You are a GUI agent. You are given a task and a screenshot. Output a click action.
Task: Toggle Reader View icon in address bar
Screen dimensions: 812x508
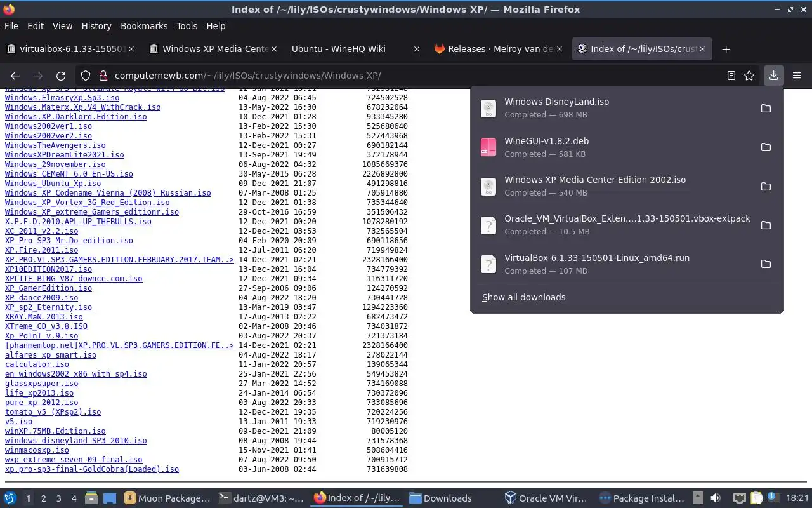pos(731,76)
